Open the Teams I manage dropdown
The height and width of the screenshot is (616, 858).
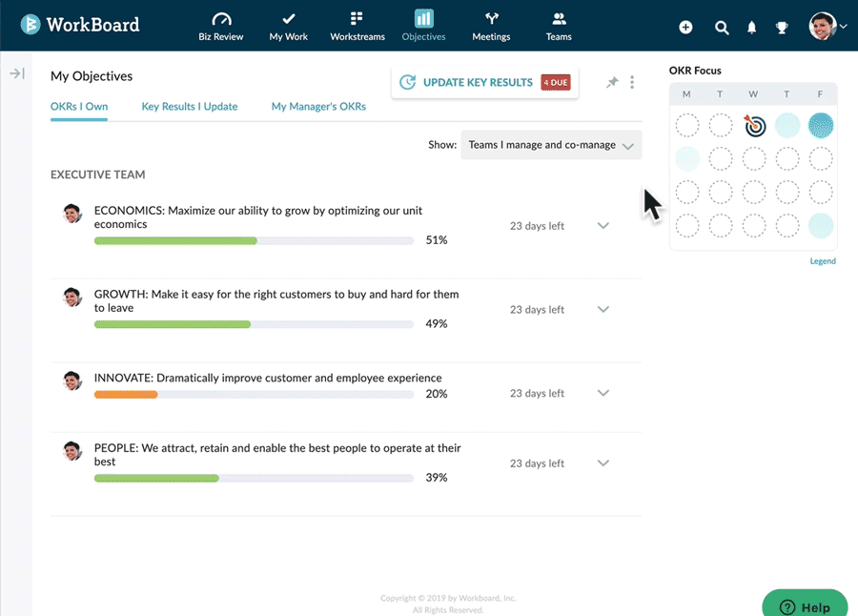(551, 145)
